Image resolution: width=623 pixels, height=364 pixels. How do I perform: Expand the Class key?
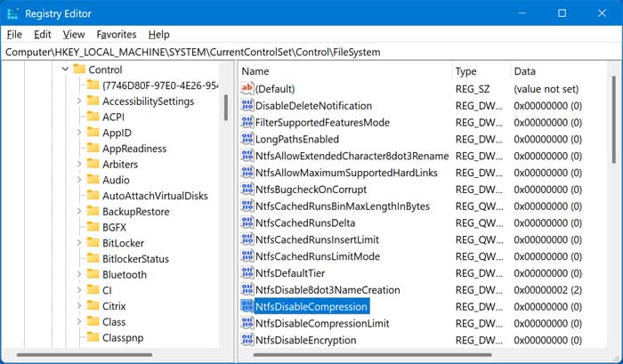(79, 321)
